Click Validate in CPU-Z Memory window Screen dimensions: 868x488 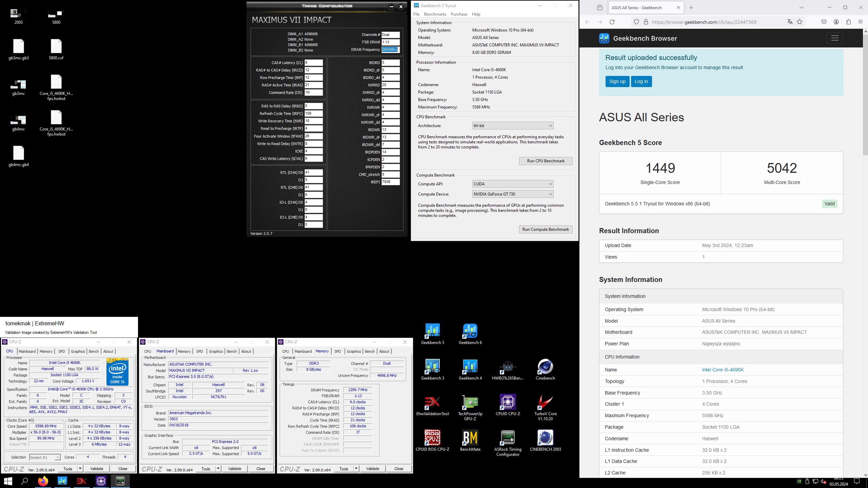tap(372, 469)
